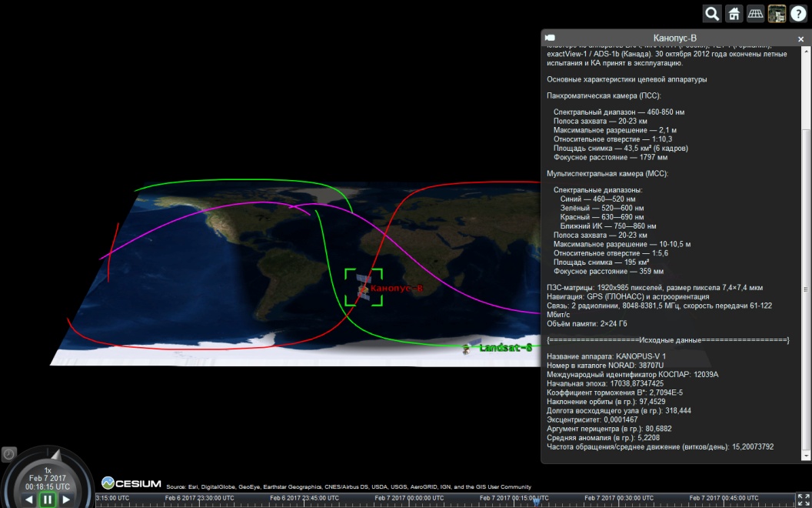Viewport: 812px width, 508px height.
Task: Jump to Feb 7 2017 00:45:00 UTC on timeline
Action: 724,498
